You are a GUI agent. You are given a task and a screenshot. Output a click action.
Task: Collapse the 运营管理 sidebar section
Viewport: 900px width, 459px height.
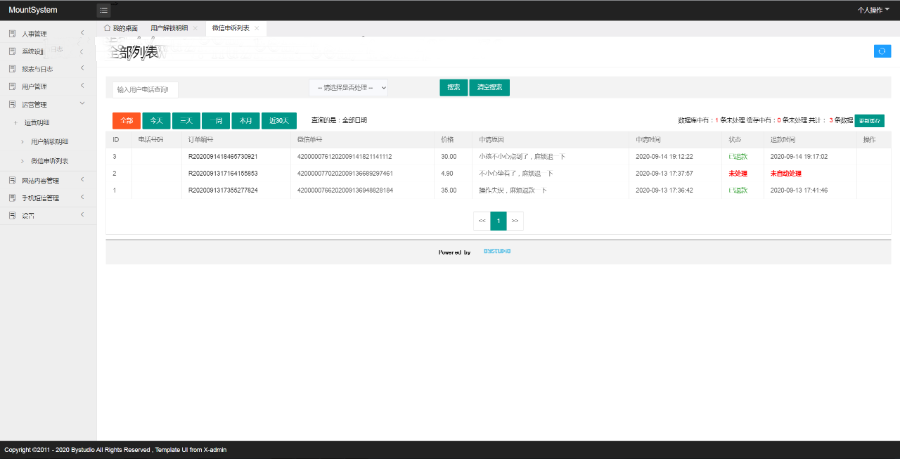coord(82,105)
